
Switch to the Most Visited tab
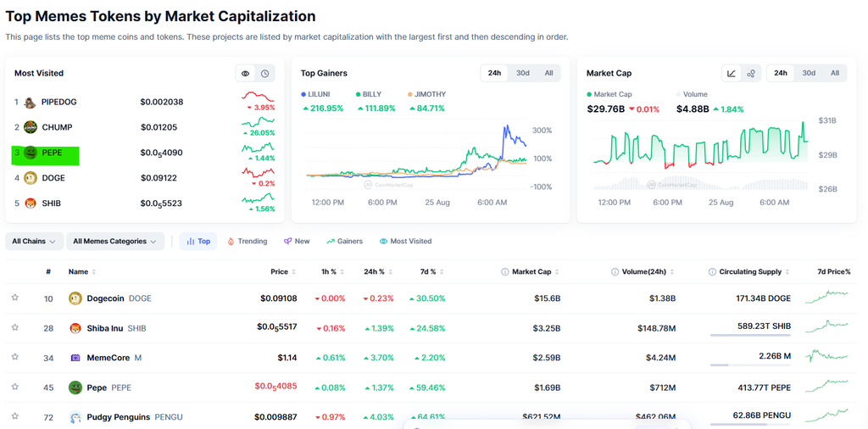(406, 242)
